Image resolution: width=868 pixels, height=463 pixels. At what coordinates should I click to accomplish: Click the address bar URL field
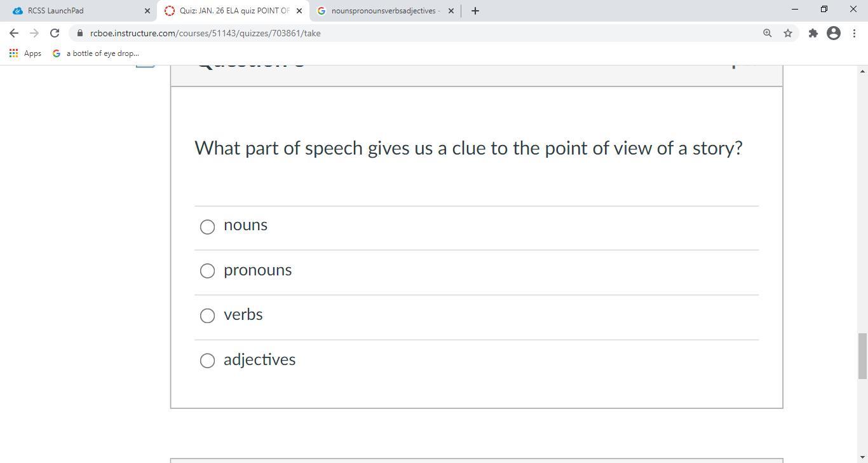click(381, 33)
